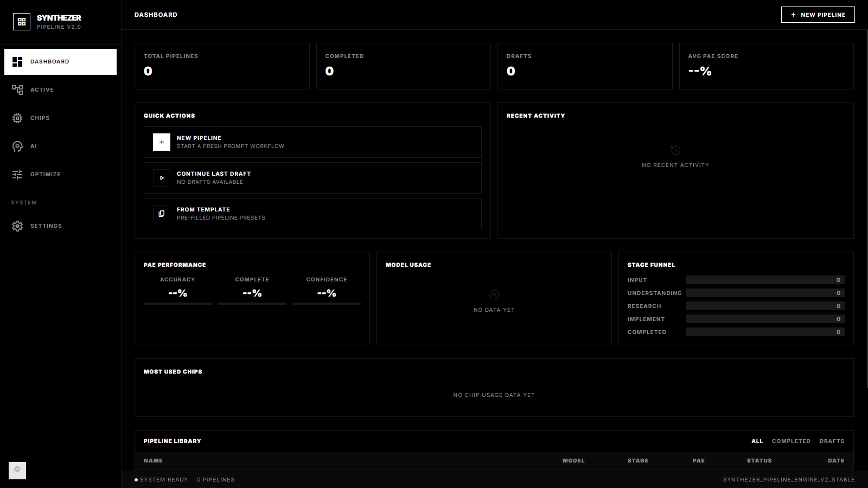This screenshot has height=488, width=868.
Task: Click the floating circular button at bottom left
Action: pyautogui.click(x=17, y=470)
